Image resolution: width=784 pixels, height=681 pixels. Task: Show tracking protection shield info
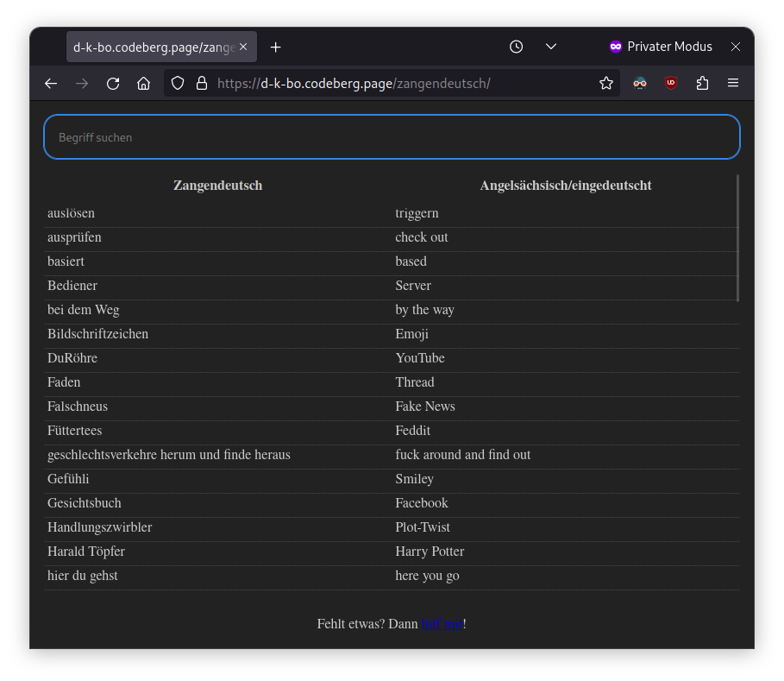click(178, 83)
